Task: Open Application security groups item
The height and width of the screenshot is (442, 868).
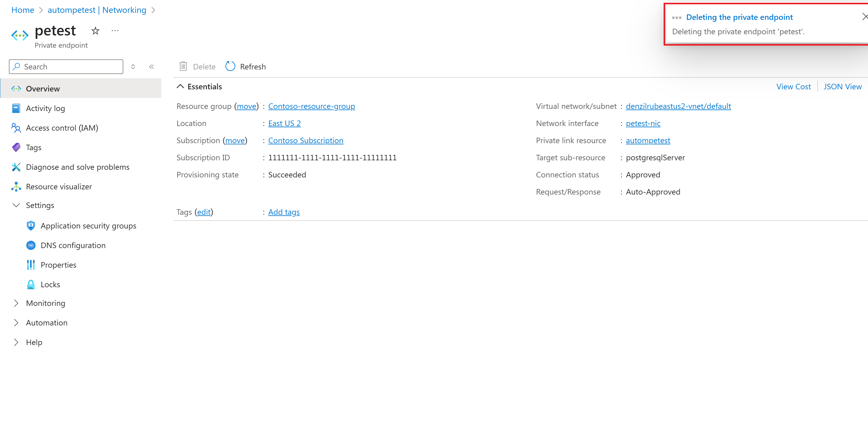Action: (x=88, y=226)
